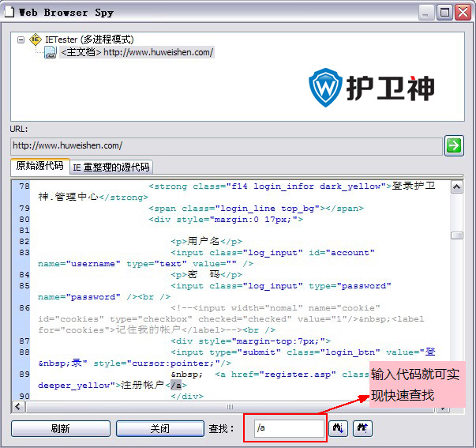The width and height of the screenshot is (476, 448).
Task: Click the Web Browser Spy window document icon
Action: [x=9, y=12]
